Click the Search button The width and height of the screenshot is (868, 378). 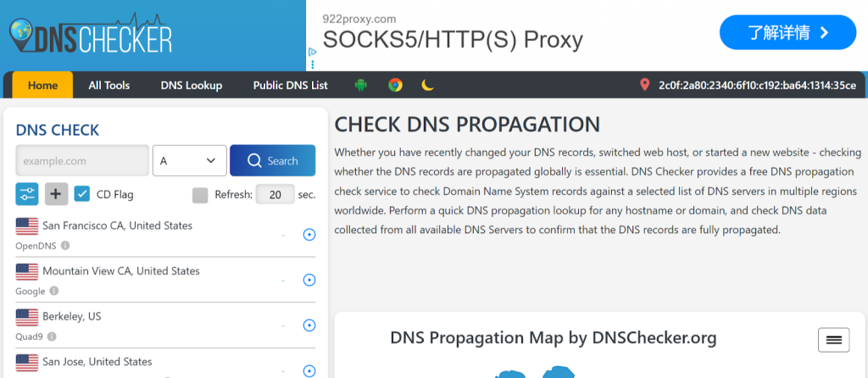click(272, 160)
